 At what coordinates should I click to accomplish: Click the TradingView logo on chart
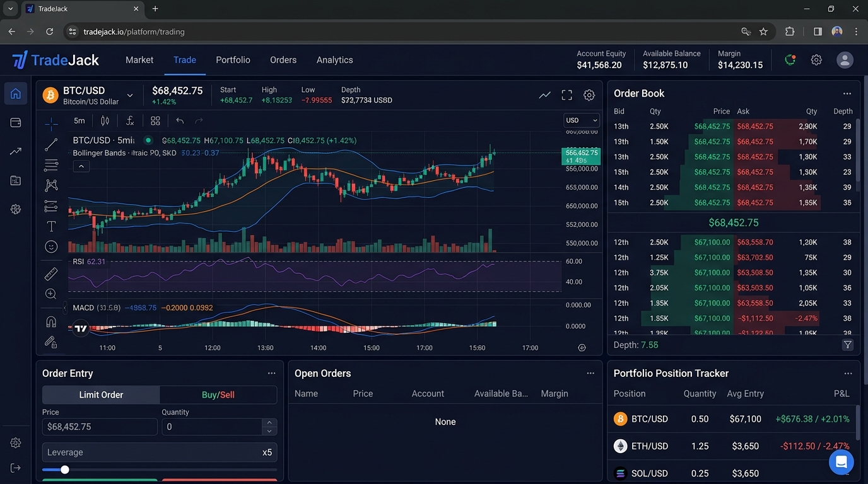tap(81, 328)
